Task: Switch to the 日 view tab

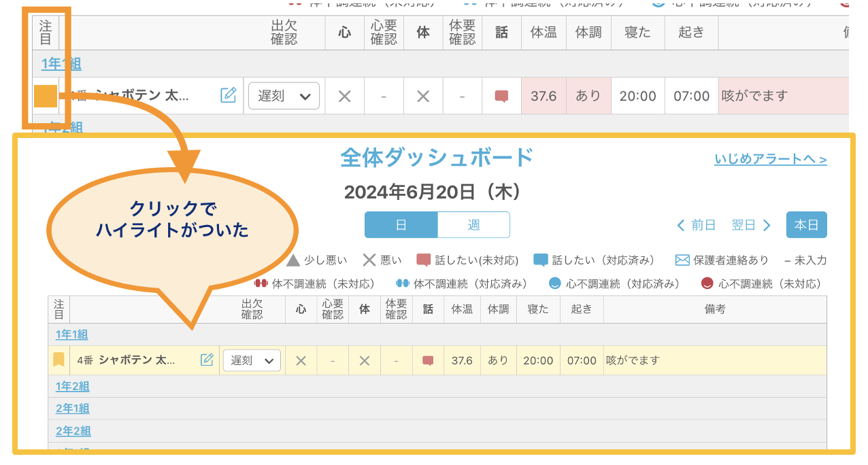Action: (401, 225)
